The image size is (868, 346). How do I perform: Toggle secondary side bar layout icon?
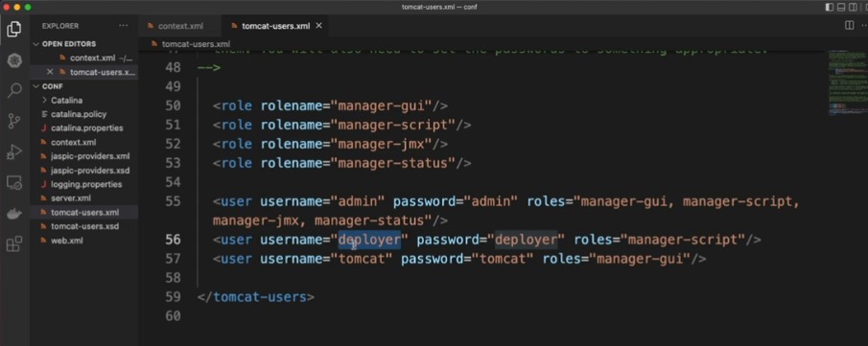point(853,8)
